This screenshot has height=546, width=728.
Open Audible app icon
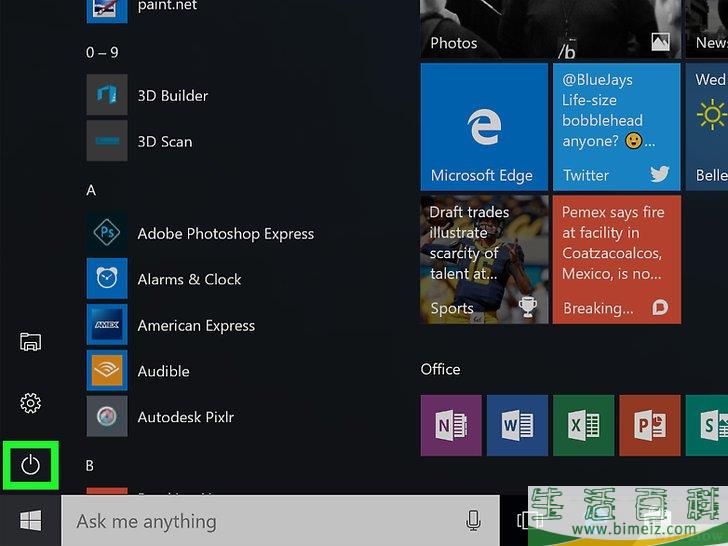pos(107,370)
